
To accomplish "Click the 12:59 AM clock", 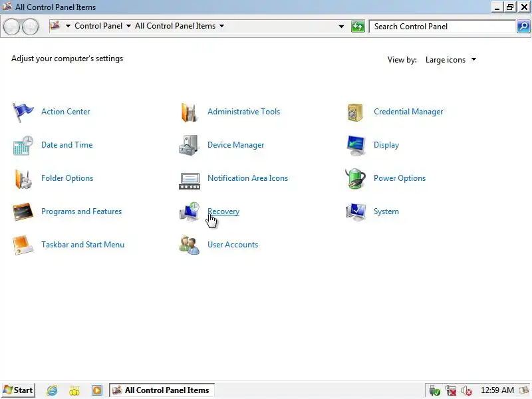I will [497, 390].
